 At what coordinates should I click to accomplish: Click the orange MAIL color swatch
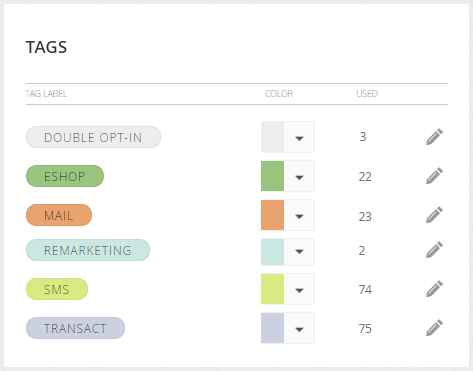point(272,215)
